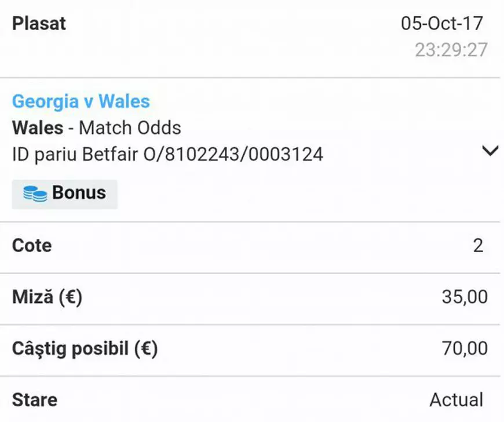
Task: Expand the bet details chevron
Action: 490,151
